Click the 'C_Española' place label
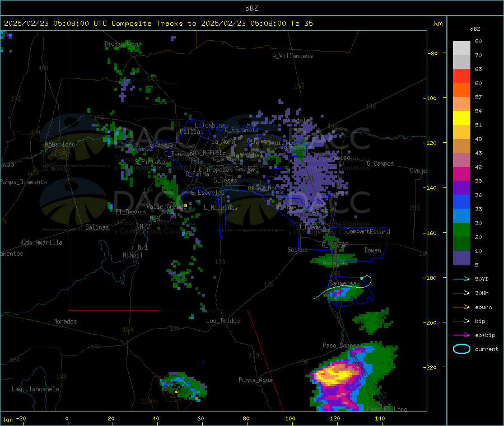The image size is (504, 426). point(241,130)
